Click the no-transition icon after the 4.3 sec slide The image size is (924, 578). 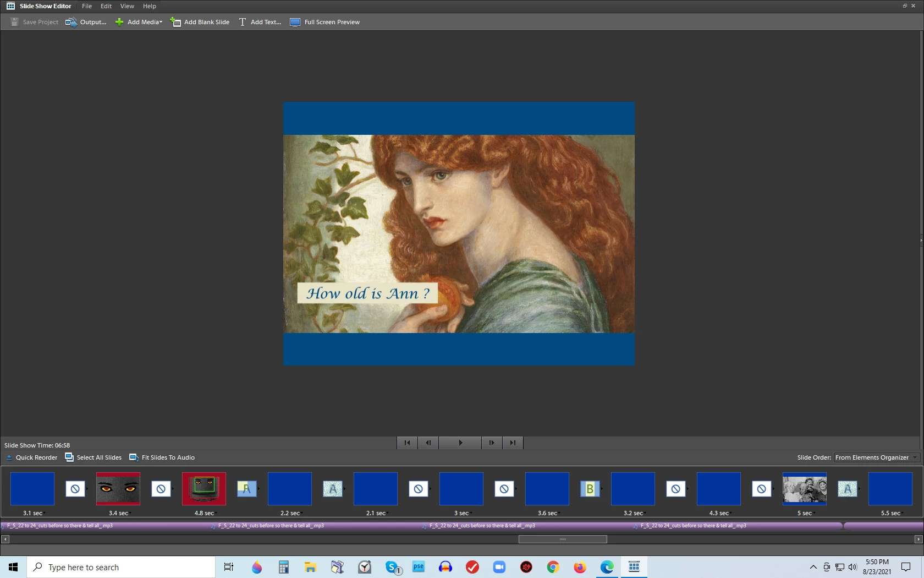coord(762,489)
